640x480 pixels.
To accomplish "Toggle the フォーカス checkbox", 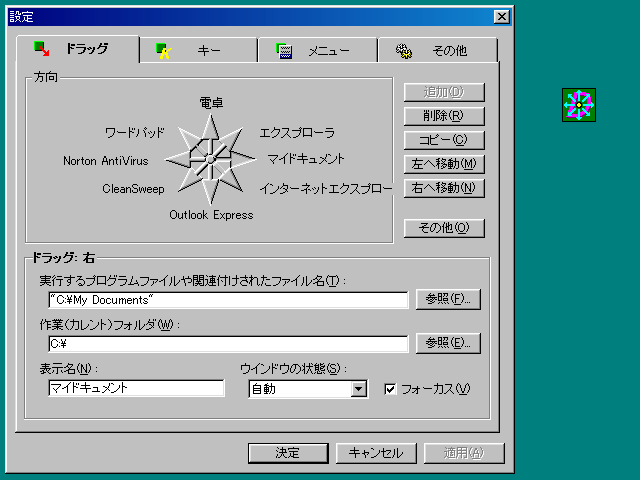I will pyautogui.click(x=390, y=389).
